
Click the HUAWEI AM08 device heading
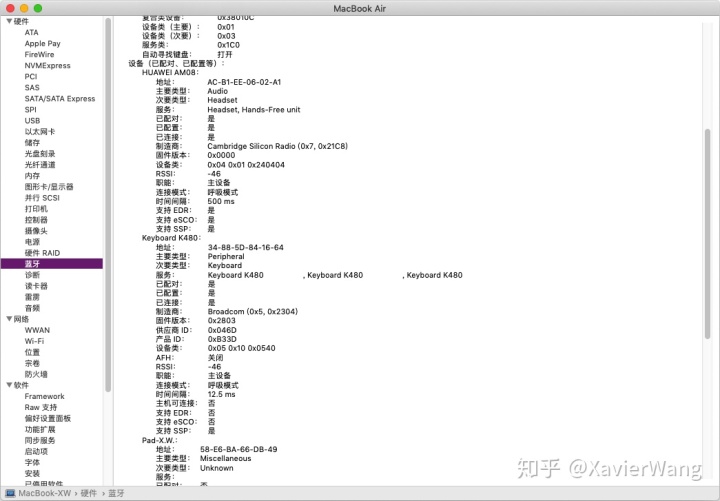coord(170,73)
